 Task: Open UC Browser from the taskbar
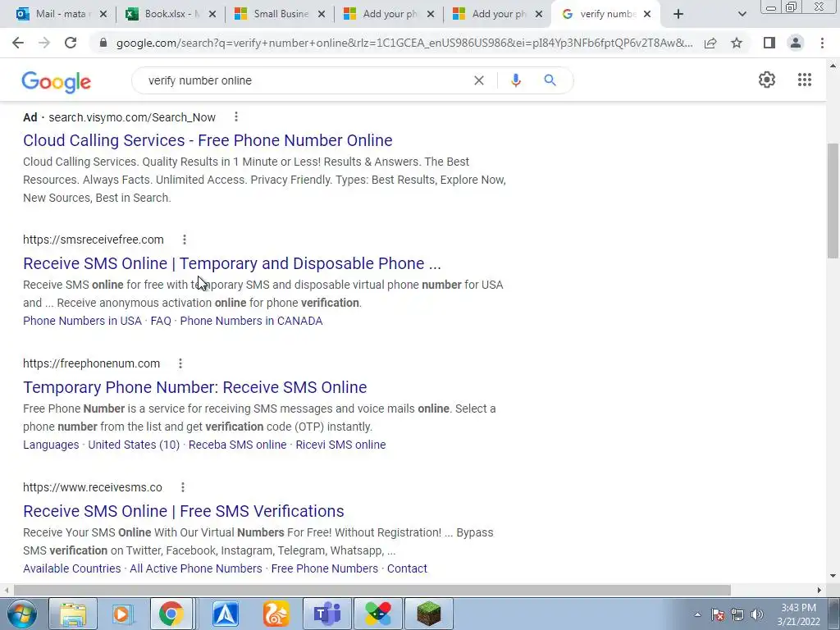276,614
